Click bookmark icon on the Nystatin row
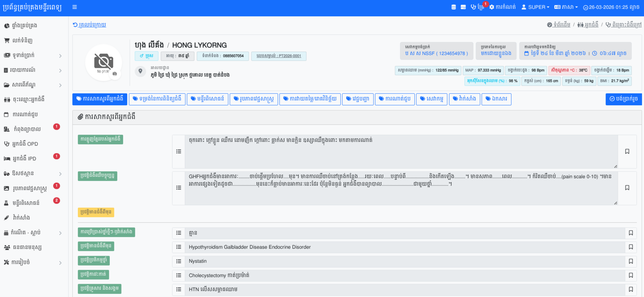The height and width of the screenshot is (297, 644). pyautogui.click(x=631, y=261)
